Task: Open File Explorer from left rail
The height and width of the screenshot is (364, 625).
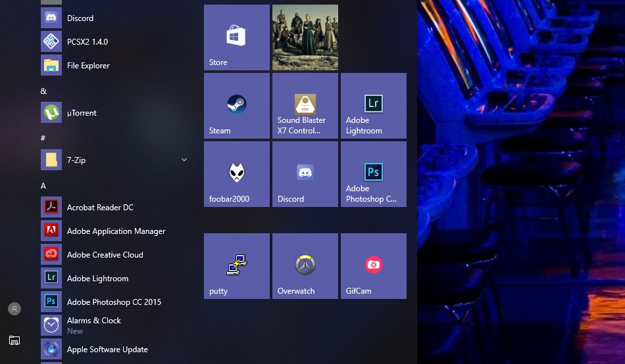Action: coord(14,340)
